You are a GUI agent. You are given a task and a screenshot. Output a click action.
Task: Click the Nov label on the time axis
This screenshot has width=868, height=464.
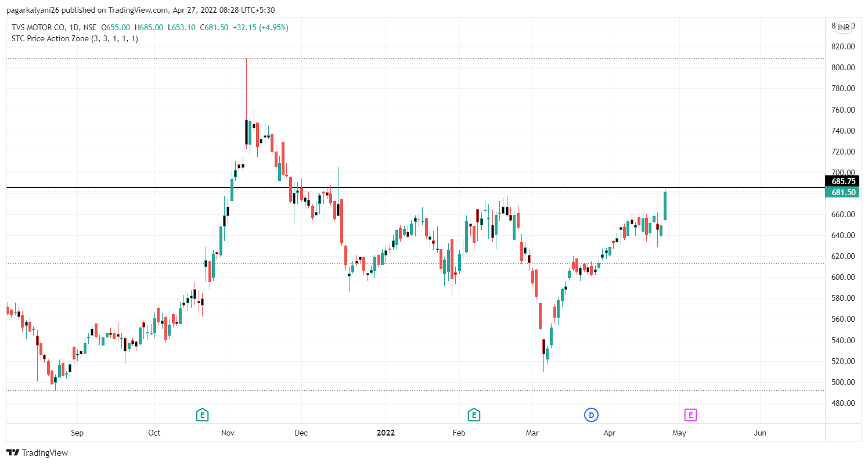pyautogui.click(x=228, y=433)
